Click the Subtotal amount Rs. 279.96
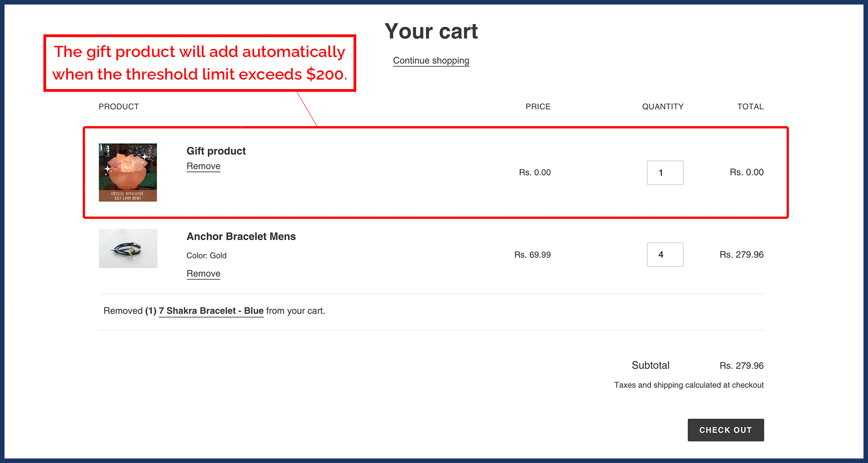This screenshot has width=868, height=463. (741, 366)
